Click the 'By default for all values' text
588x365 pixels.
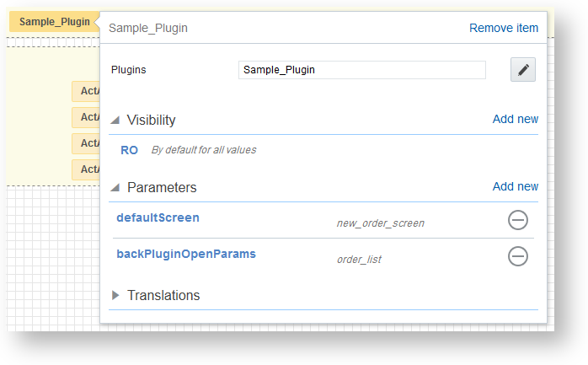point(203,150)
